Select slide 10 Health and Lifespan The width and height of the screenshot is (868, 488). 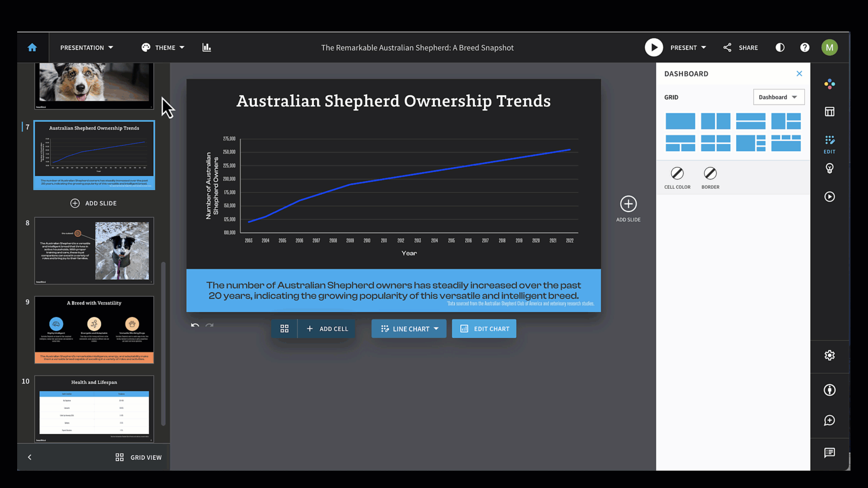coord(94,409)
